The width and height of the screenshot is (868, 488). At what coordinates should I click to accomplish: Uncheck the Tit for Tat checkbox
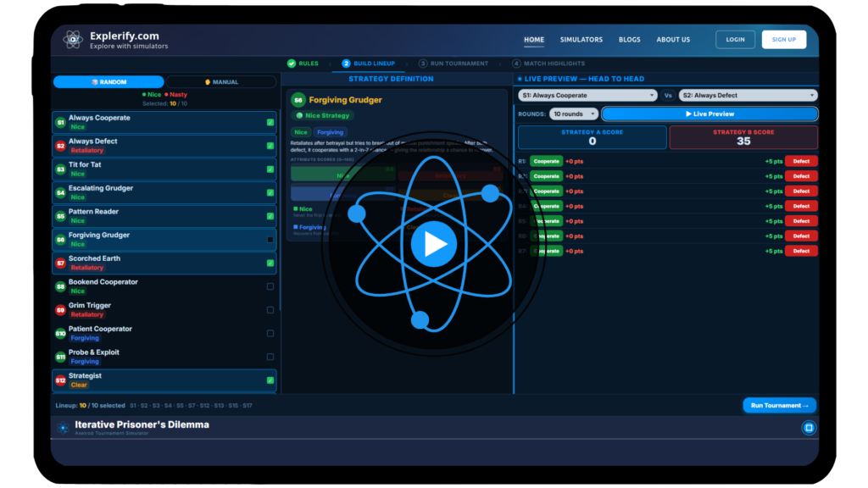click(270, 169)
